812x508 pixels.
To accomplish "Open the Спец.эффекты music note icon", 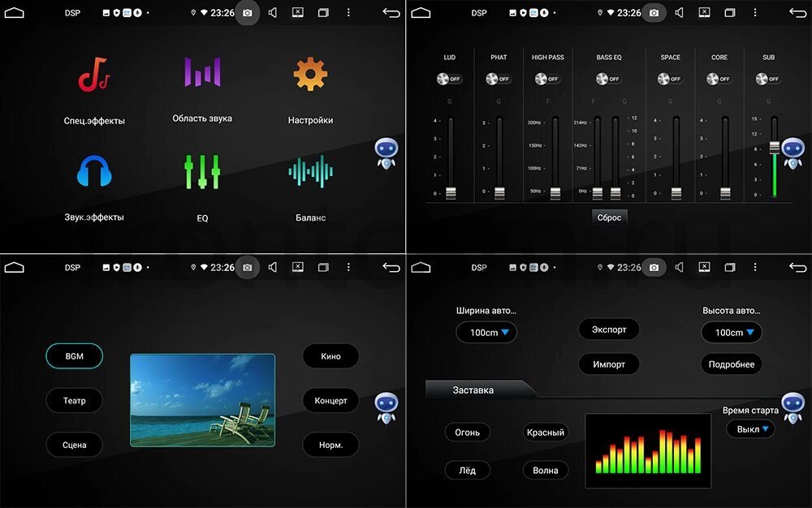I will click(94, 75).
